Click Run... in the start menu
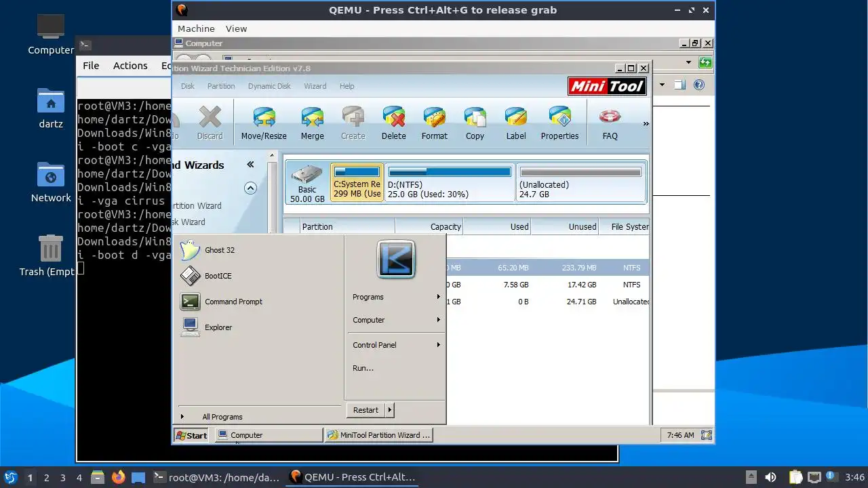Screen dimensions: 868x488 363,368
